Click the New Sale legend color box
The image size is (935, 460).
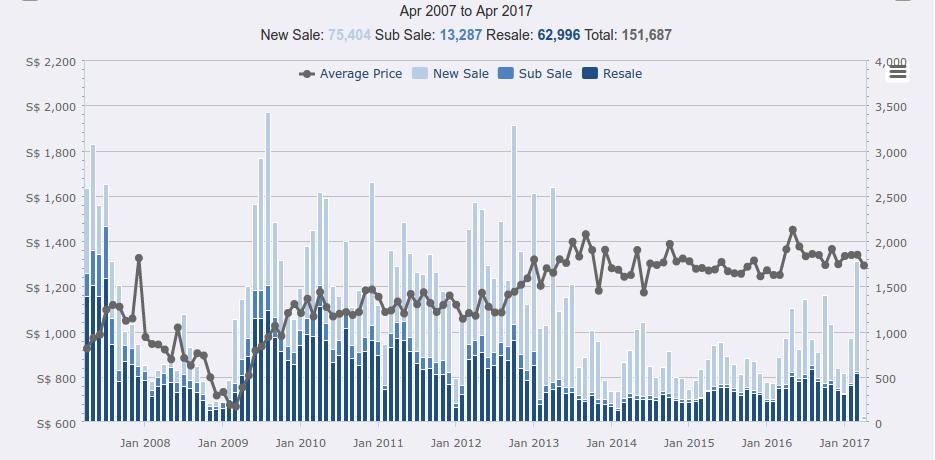point(419,73)
